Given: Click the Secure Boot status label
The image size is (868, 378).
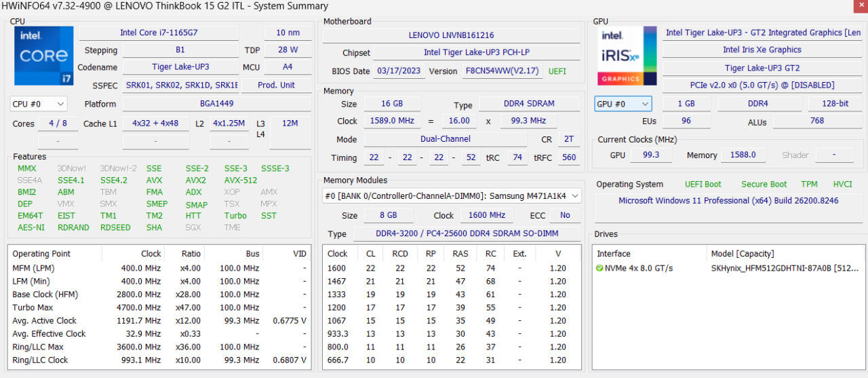Looking at the screenshot, I should click(764, 184).
